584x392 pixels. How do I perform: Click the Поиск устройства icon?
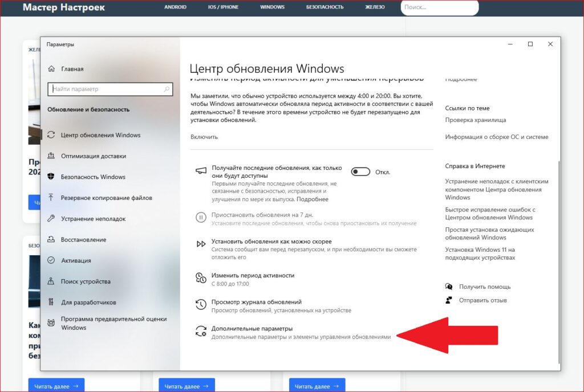pos(51,281)
